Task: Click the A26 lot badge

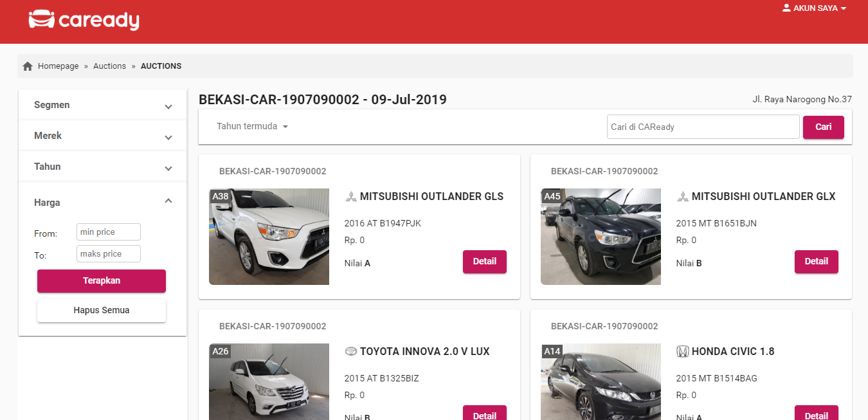Action: [221, 351]
